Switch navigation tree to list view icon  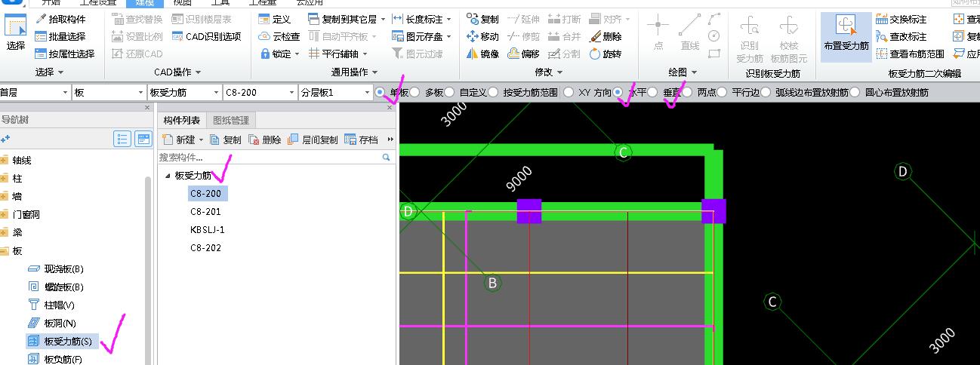point(122,139)
